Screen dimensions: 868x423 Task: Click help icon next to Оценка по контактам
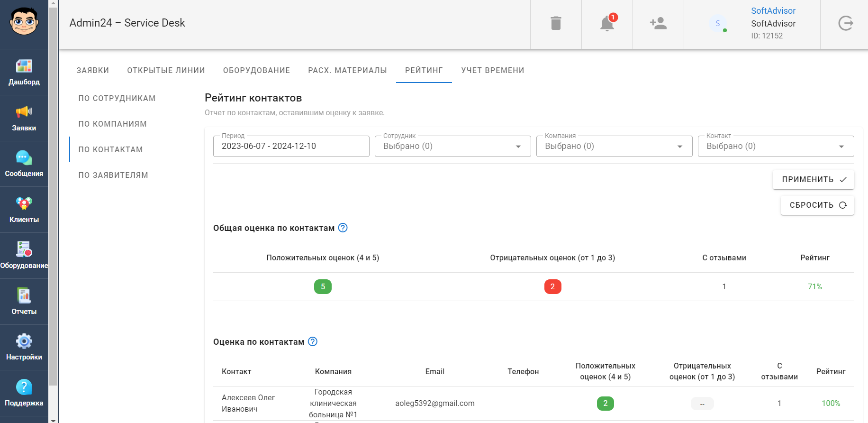pyautogui.click(x=313, y=341)
